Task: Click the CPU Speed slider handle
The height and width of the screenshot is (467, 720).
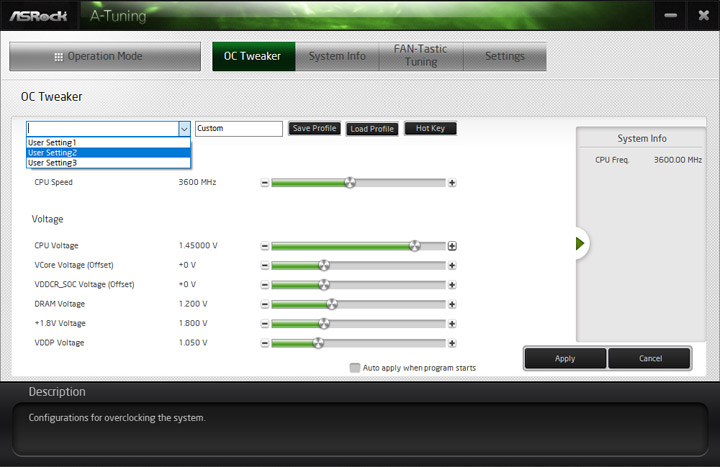Action: click(x=350, y=183)
